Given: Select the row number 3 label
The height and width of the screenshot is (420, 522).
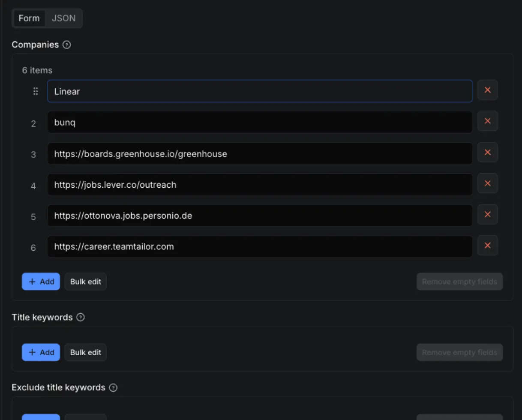Looking at the screenshot, I should tap(33, 155).
